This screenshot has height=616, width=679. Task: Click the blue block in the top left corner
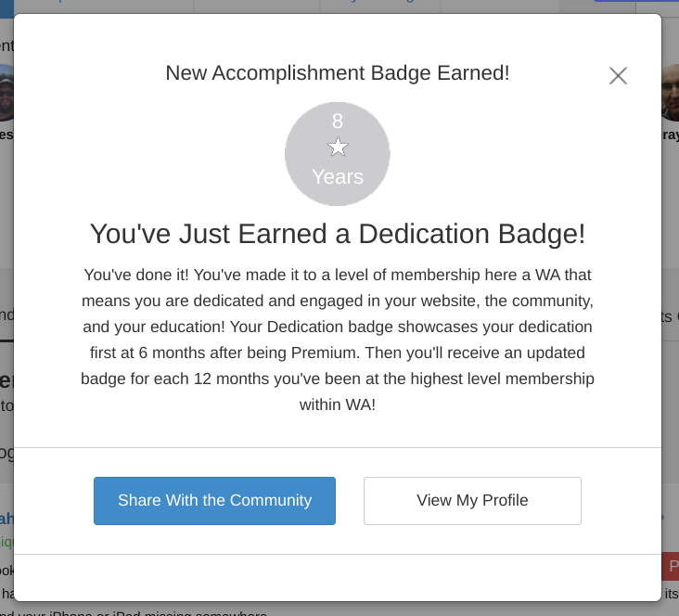(x=6, y=6)
